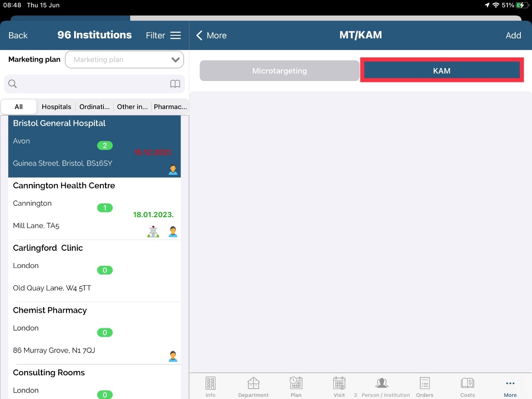This screenshot has height=399, width=532.
Task: Open the Orders icon in bottom bar
Action: coord(425,383)
